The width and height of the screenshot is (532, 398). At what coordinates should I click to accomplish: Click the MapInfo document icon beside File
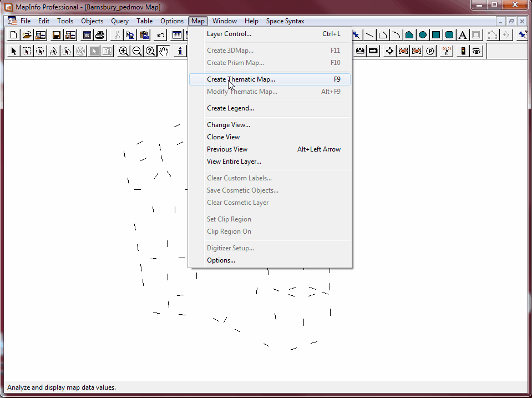click(x=12, y=21)
